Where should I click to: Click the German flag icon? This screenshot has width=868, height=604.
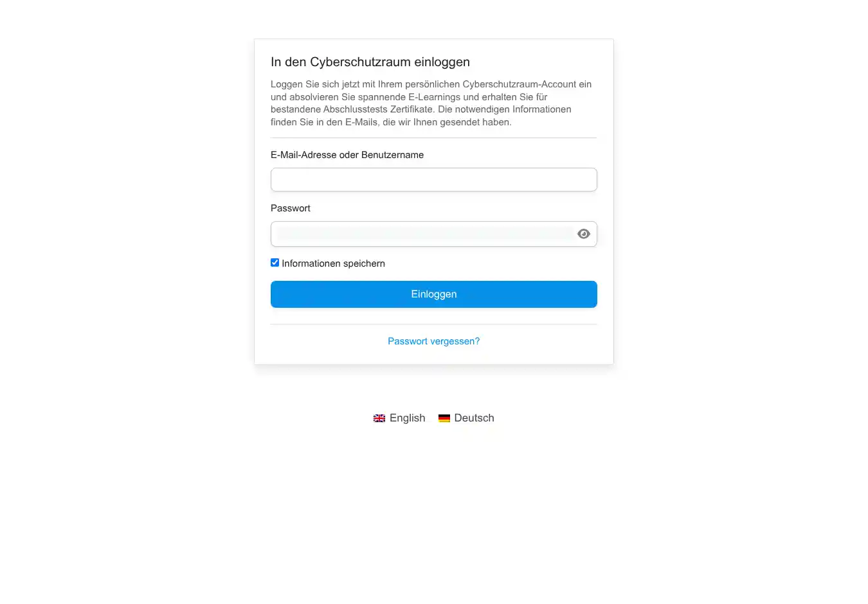(444, 418)
